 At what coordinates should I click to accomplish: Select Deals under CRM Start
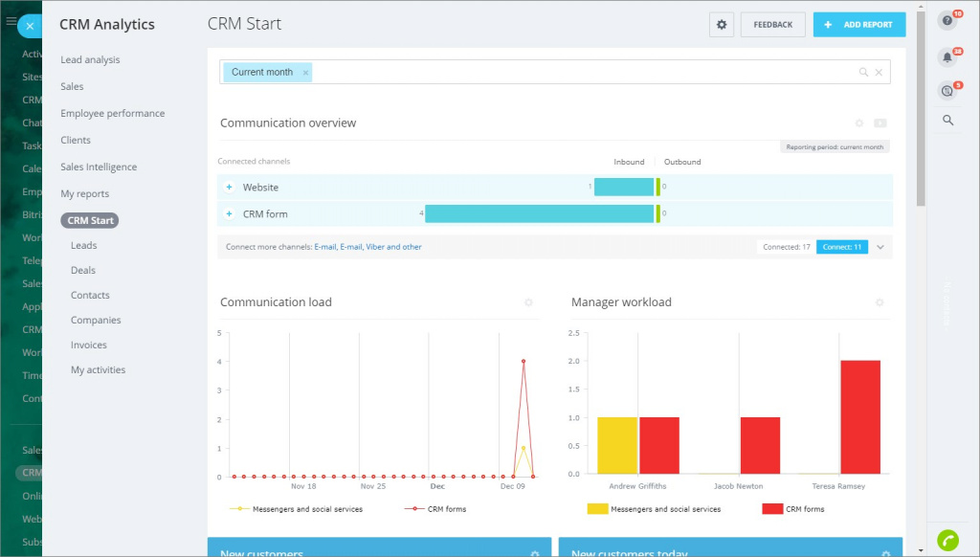coord(83,270)
